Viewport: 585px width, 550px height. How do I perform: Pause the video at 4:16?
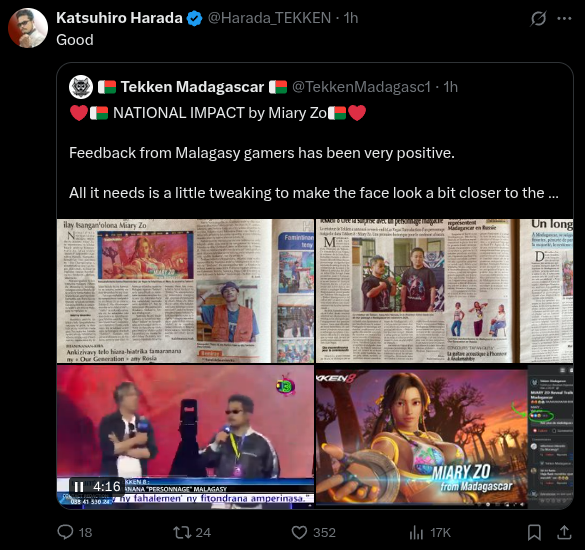[x=79, y=487]
